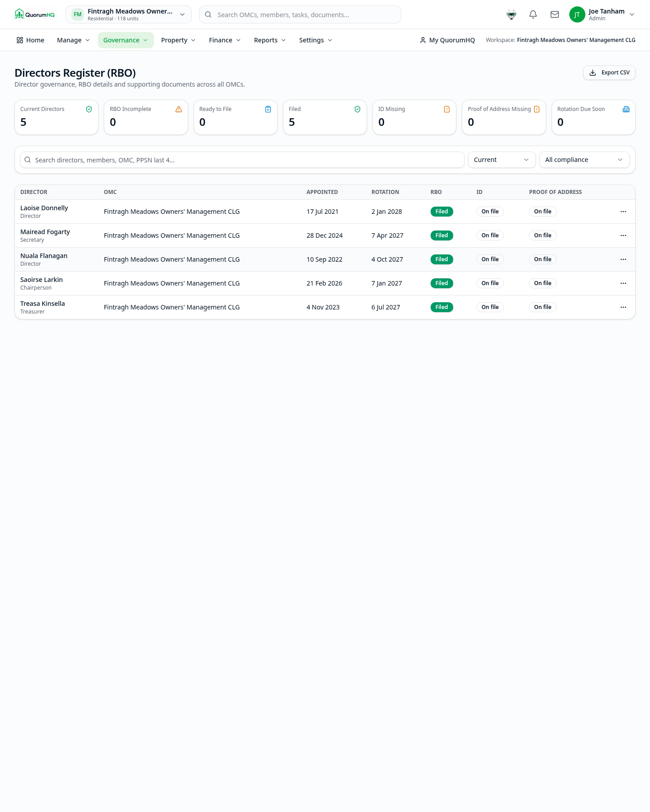The height and width of the screenshot is (812, 650).
Task: Click the Rotation Due Soon icon
Action: point(626,109)
